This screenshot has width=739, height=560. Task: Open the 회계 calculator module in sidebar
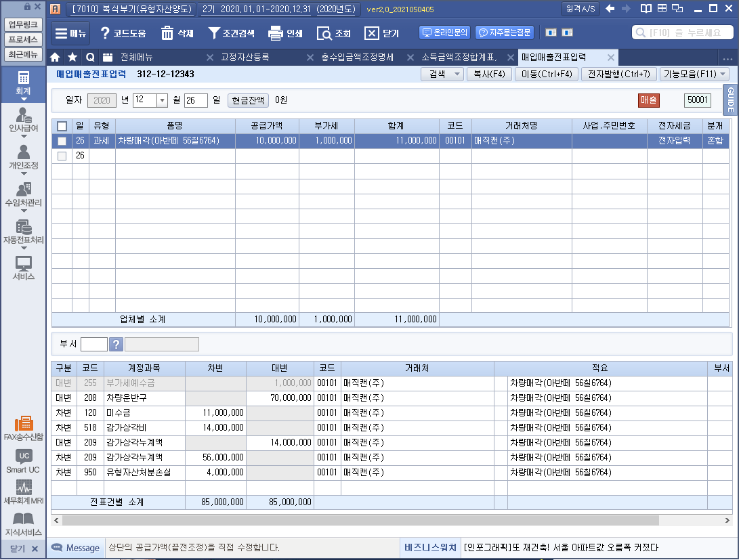point(24,83)
